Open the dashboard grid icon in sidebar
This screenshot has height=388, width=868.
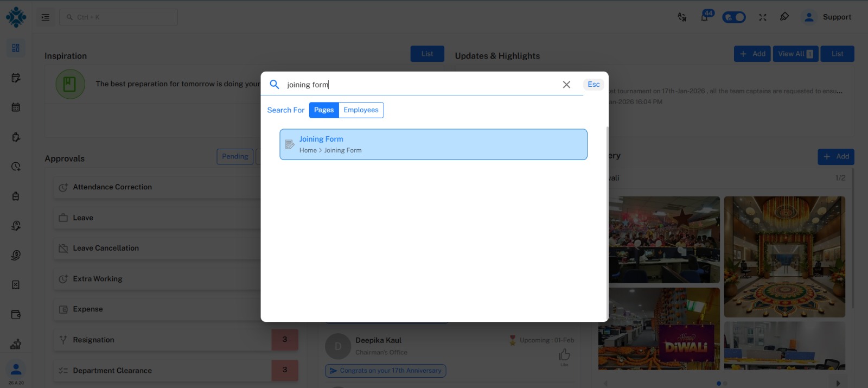point(16,48)
